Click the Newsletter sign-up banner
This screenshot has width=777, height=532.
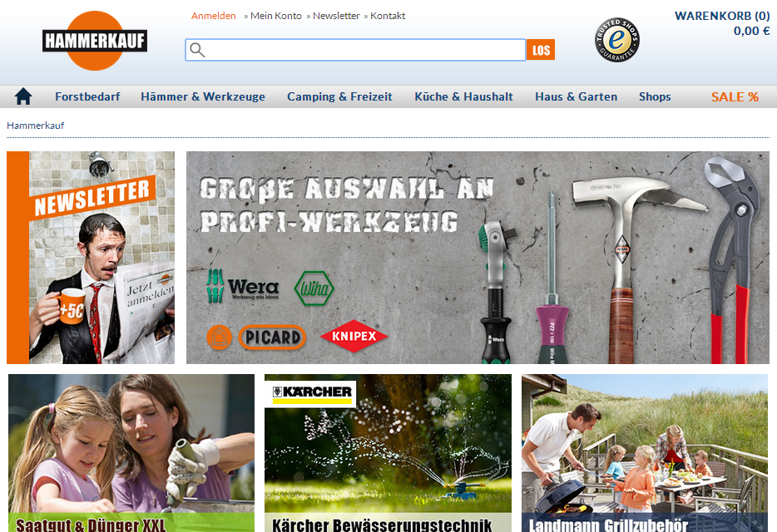pyautogui.click(x=91, y=258)
